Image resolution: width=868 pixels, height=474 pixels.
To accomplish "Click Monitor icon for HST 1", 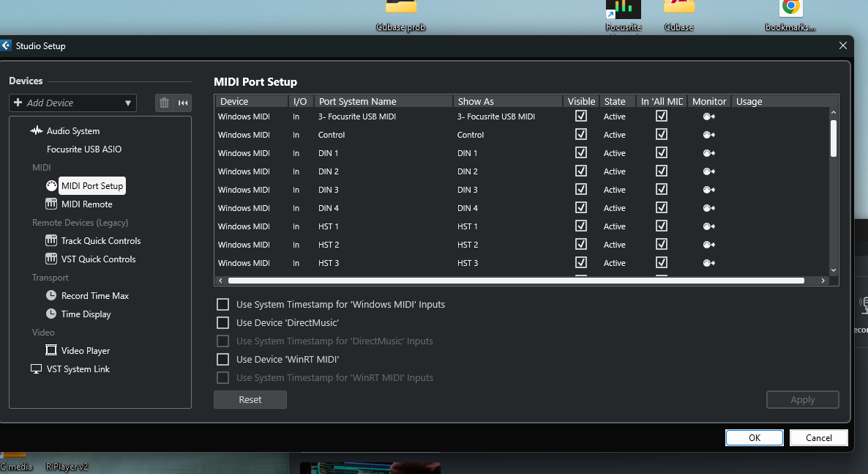I will [x=708, y=226].
